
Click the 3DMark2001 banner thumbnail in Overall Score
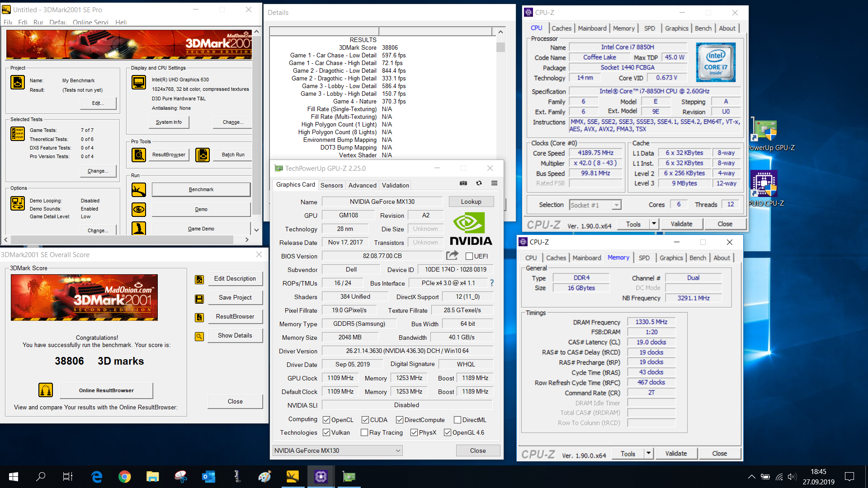click(x=84, y=297)
